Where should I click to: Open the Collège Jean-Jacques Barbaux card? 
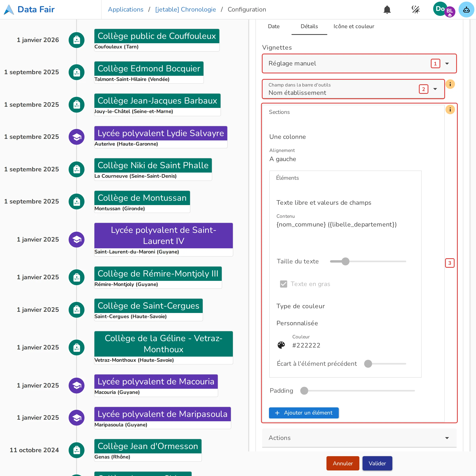pyautogui.click(x=157, y=105)
